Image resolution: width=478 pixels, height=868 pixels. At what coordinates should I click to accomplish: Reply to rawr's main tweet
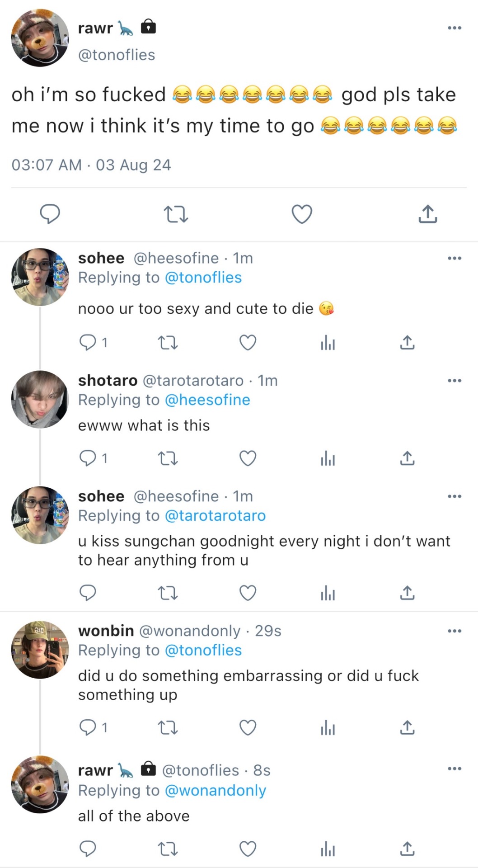coord(50,214)
